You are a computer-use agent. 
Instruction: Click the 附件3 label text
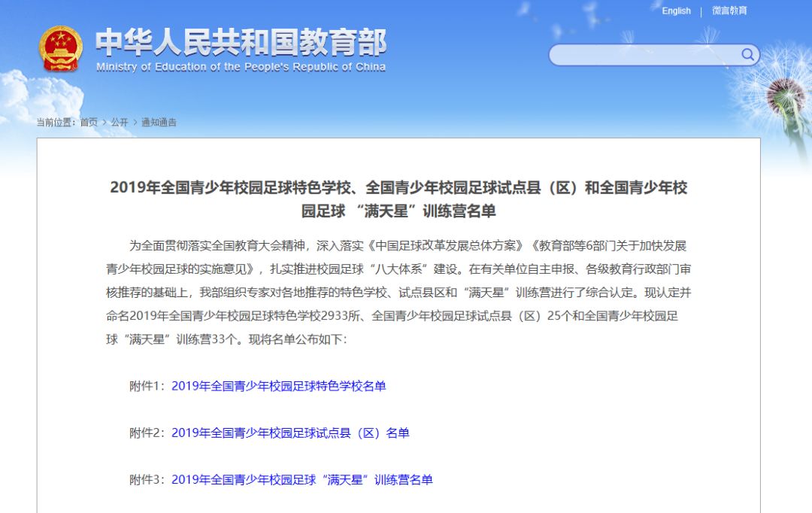tap(147, 480)
